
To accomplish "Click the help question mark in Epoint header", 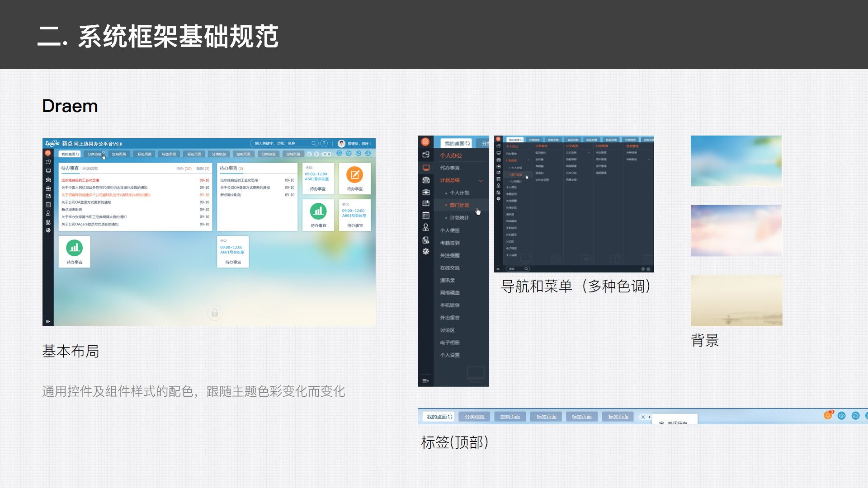I will (x=324, y=144).
